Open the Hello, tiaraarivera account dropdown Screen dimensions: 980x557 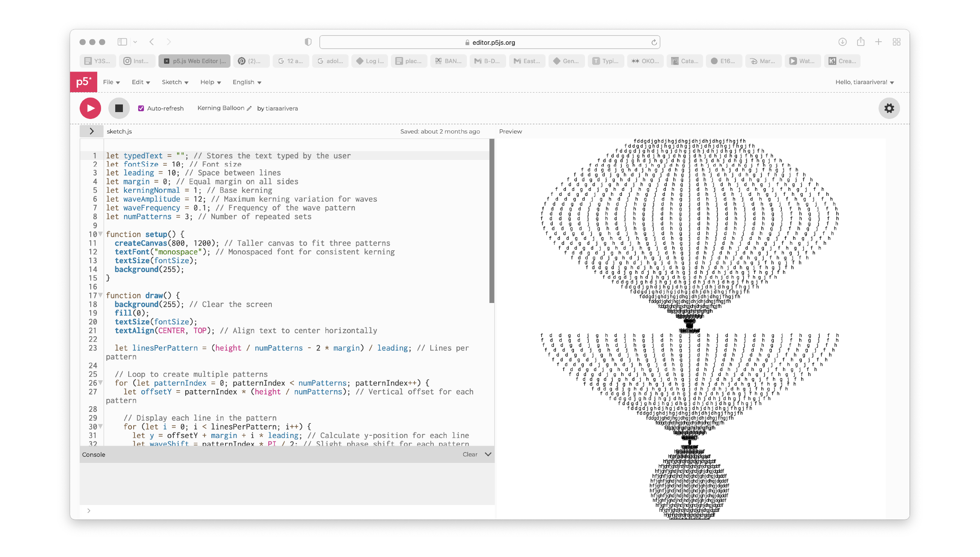point(864,82)
